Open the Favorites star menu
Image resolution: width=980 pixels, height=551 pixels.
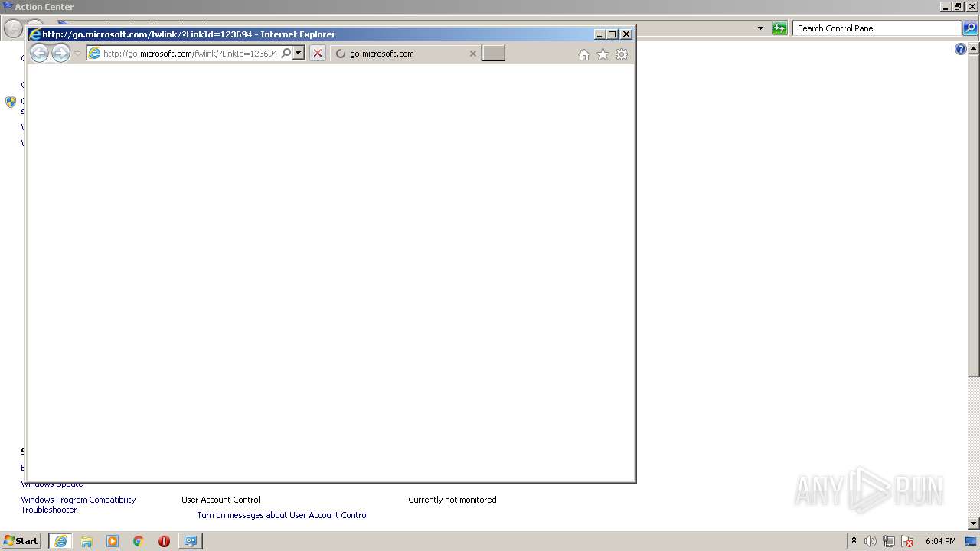point(603,54)
